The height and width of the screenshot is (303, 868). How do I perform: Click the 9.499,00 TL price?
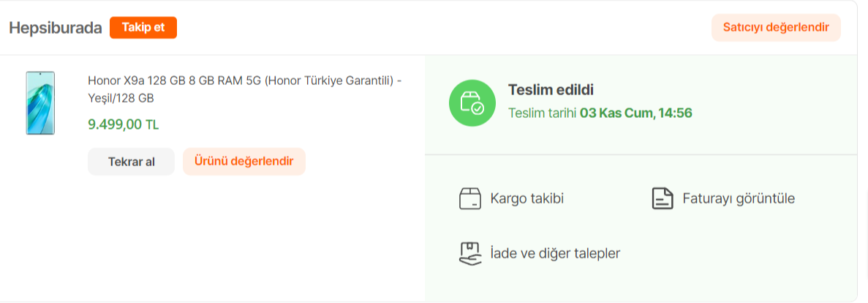pos(123,124)
